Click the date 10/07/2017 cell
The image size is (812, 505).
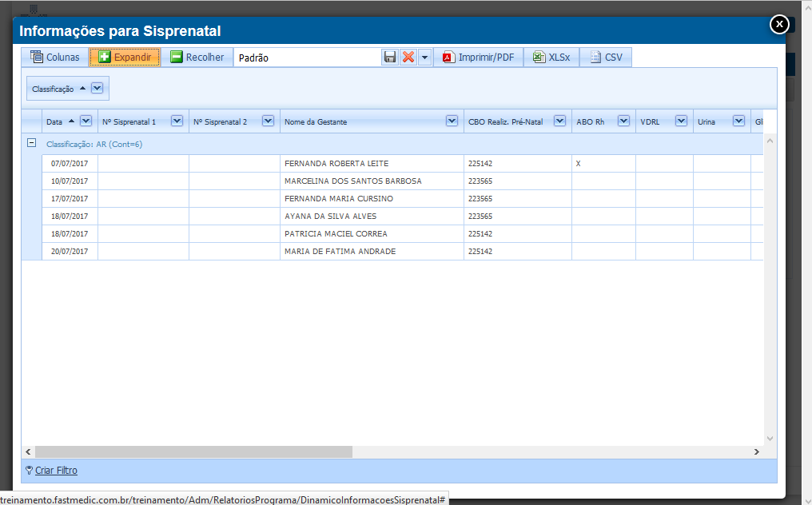(70, 181)
